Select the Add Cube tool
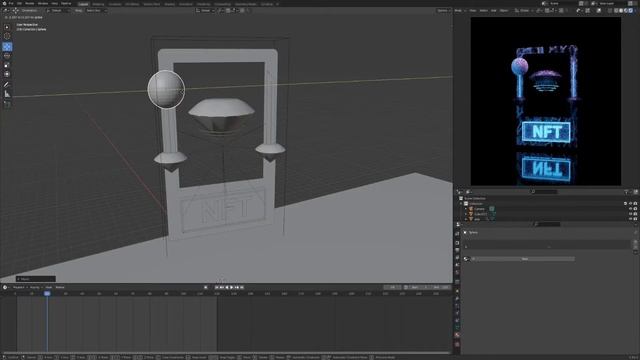640x360 pixels. point(7,104)
